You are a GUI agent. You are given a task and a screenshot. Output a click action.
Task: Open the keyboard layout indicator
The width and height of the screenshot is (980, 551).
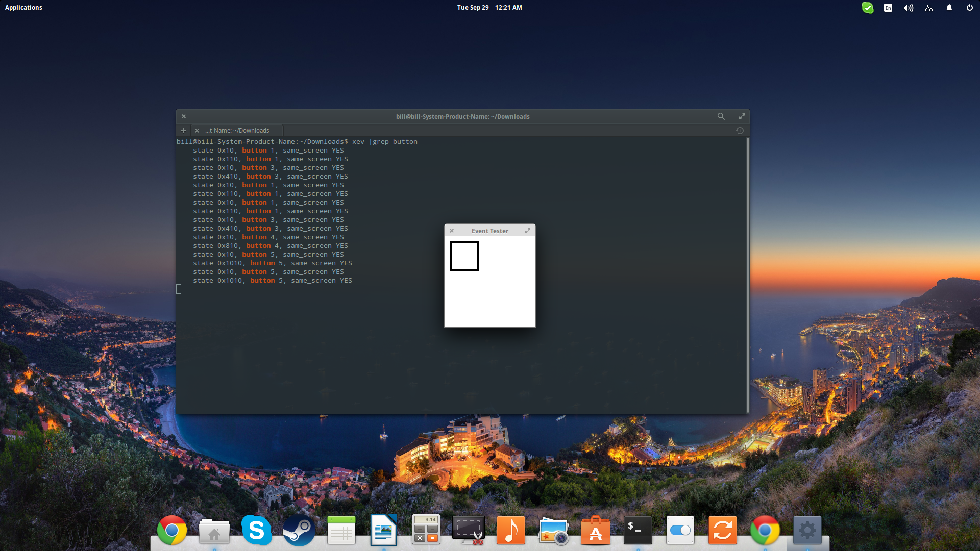pos(888,8)
